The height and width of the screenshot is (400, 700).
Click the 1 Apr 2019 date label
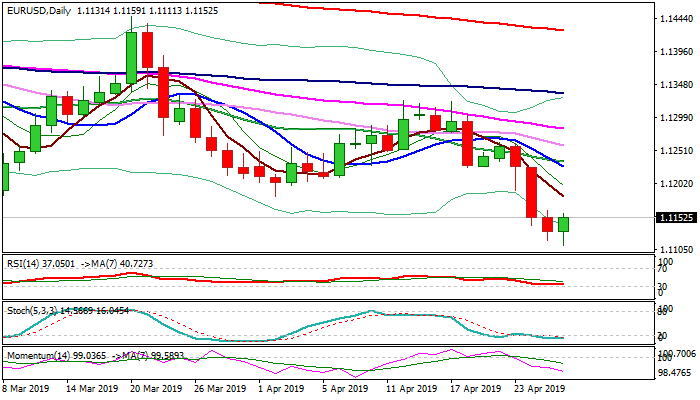[283, 386]
